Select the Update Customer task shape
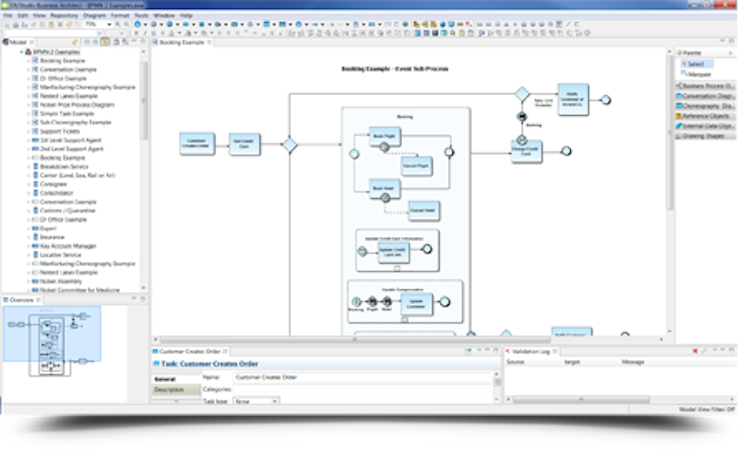 tap(416, 304)
